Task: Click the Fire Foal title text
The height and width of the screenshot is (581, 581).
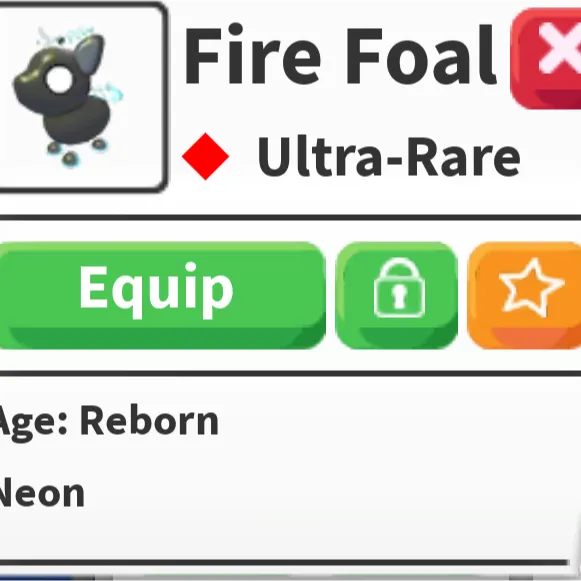Action: coord(340,55)
